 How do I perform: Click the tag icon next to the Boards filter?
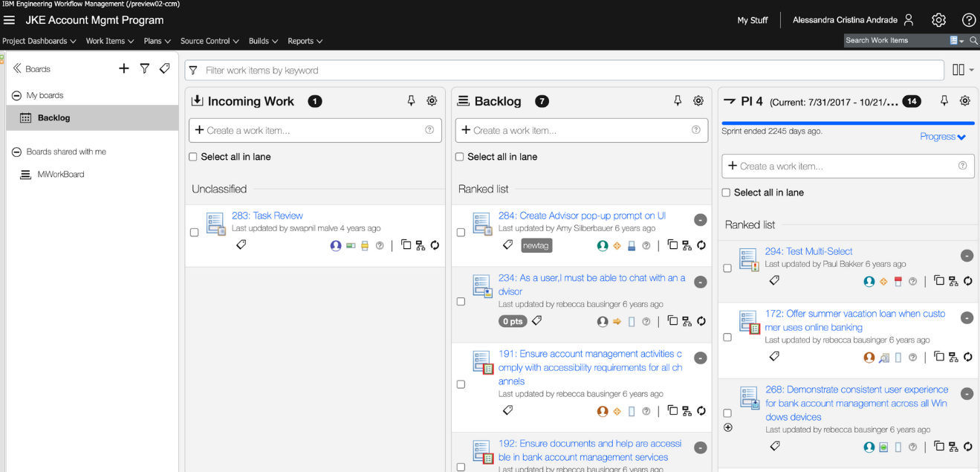tap(165, 68)
